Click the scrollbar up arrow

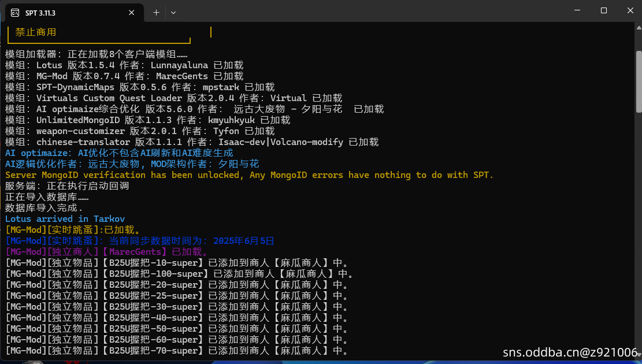pos(639,28)
